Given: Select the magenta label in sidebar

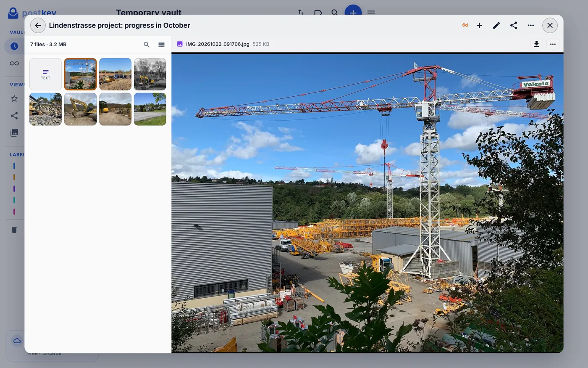Looking at the screenshot, I should (14, 212).
